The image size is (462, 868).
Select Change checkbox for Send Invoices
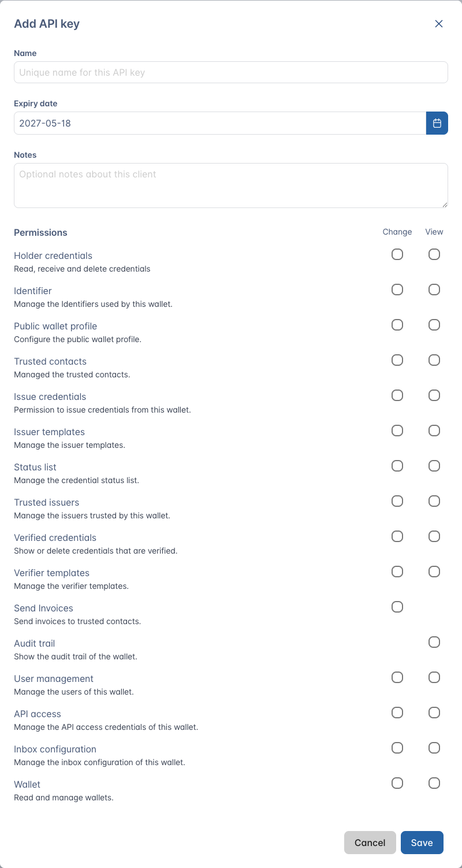pos(397,607)
